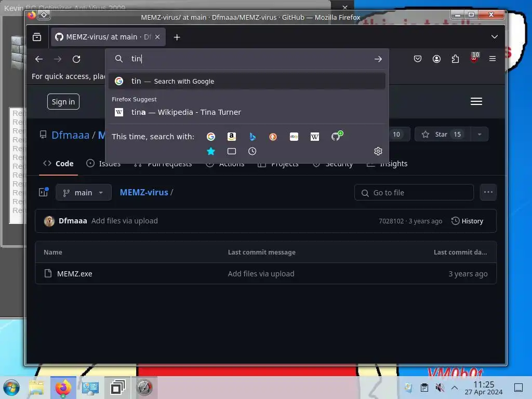
Task: Go back using the browser back arrow
Action: [x=39, y=59]
